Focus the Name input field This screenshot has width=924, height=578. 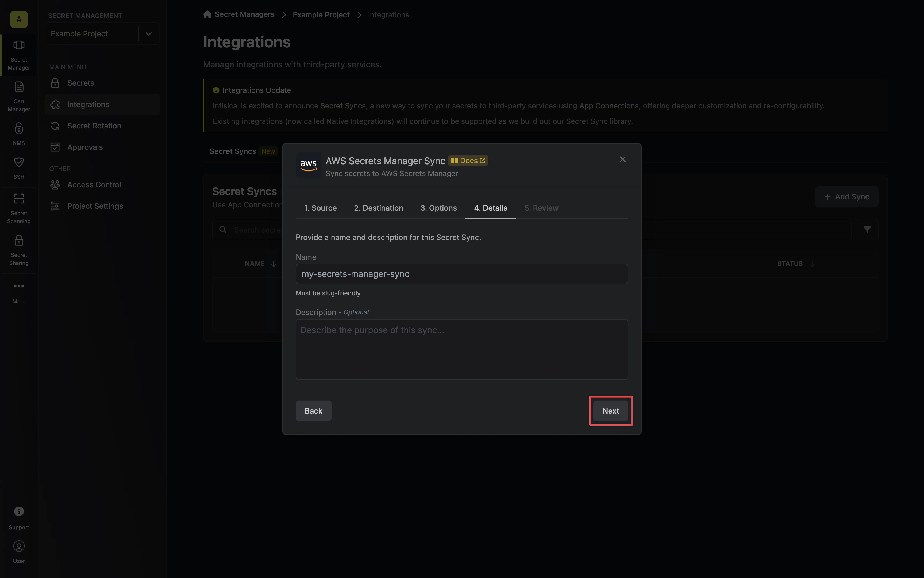[x=462, y=274]
